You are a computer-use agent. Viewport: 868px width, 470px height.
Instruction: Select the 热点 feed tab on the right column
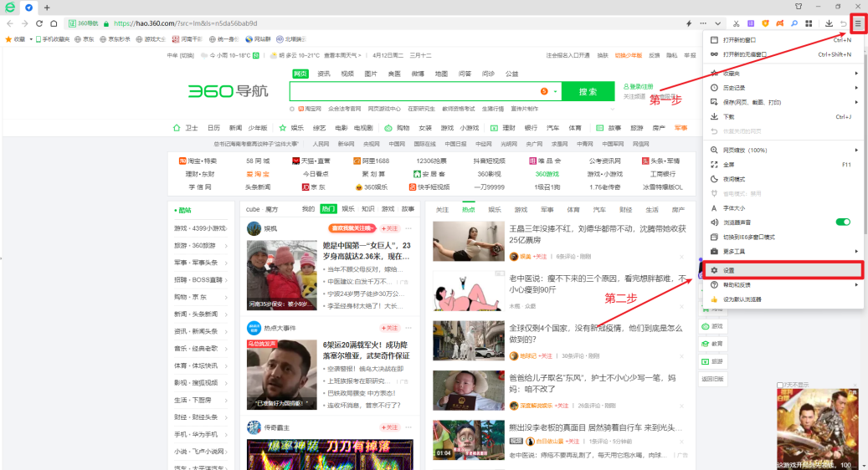click(469, 210)
